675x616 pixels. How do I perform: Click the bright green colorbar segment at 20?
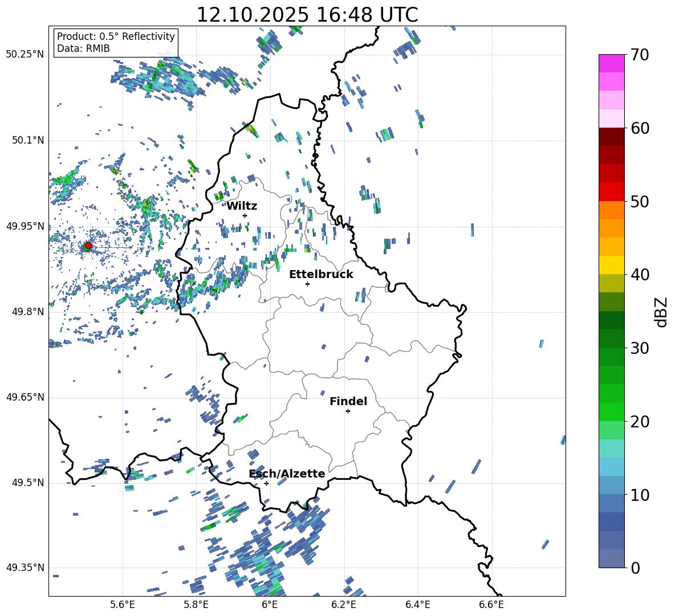point(612,411)
